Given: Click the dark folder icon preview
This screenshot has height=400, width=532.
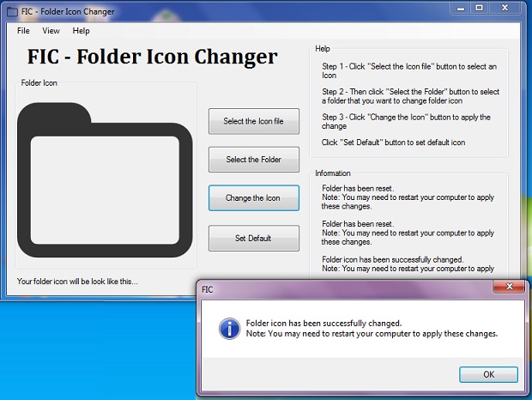Looking at the screenshot, I should [105, 179].
